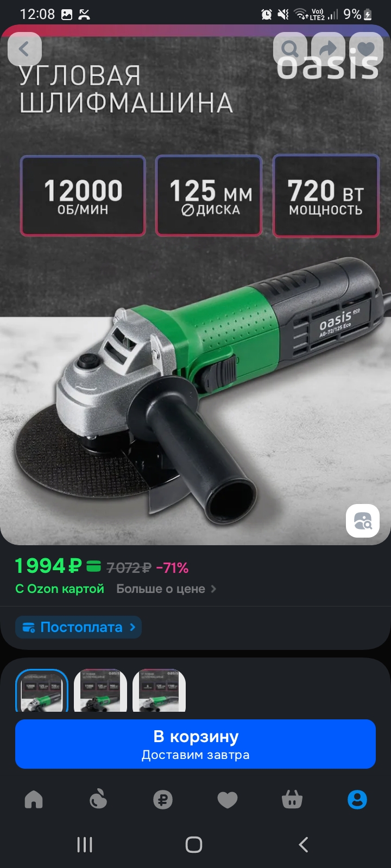Viewport: 391px width, 868px height.
Task: Open the Постоплата payment option
Action: tap(78, 627)
